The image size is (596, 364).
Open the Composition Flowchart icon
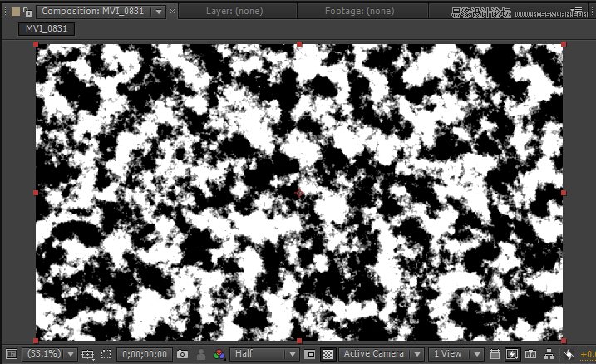[549, 354]
